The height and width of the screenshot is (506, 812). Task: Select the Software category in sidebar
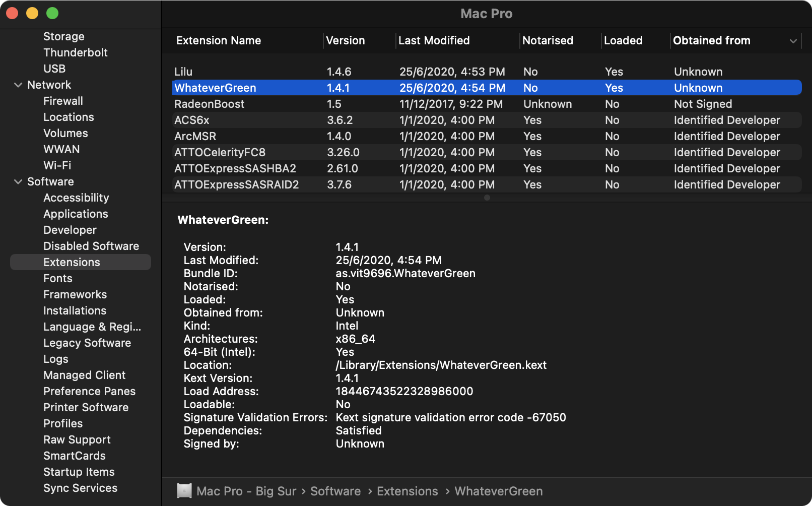pos(50,181)
